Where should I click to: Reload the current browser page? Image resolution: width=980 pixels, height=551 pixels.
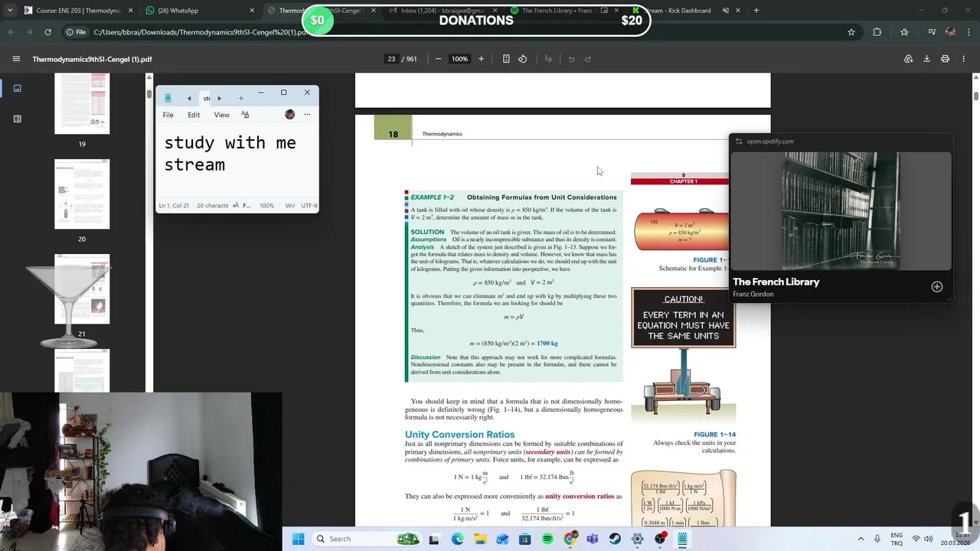tap(47, 32)
